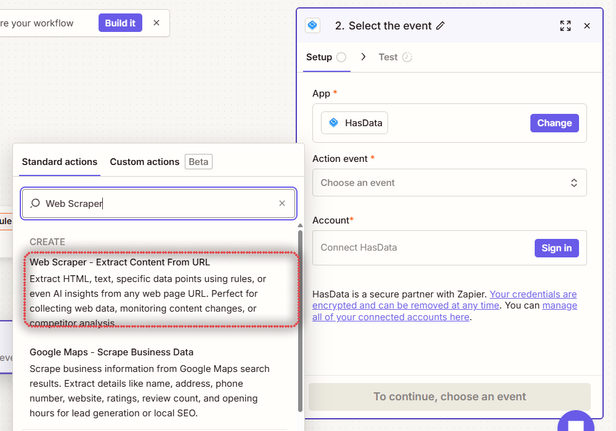Expand the panel to full screen
The width and height of the screenshot is (616, 431).
click(565, 26)
